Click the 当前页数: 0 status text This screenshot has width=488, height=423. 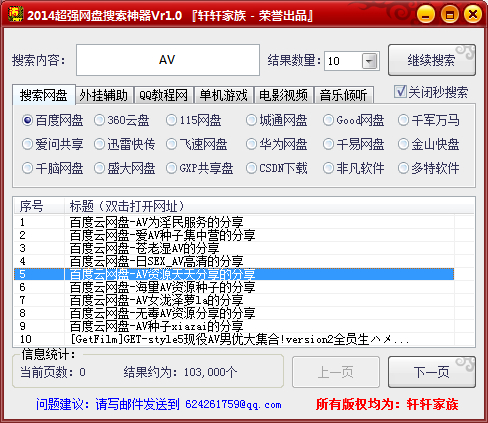point(53,372)
